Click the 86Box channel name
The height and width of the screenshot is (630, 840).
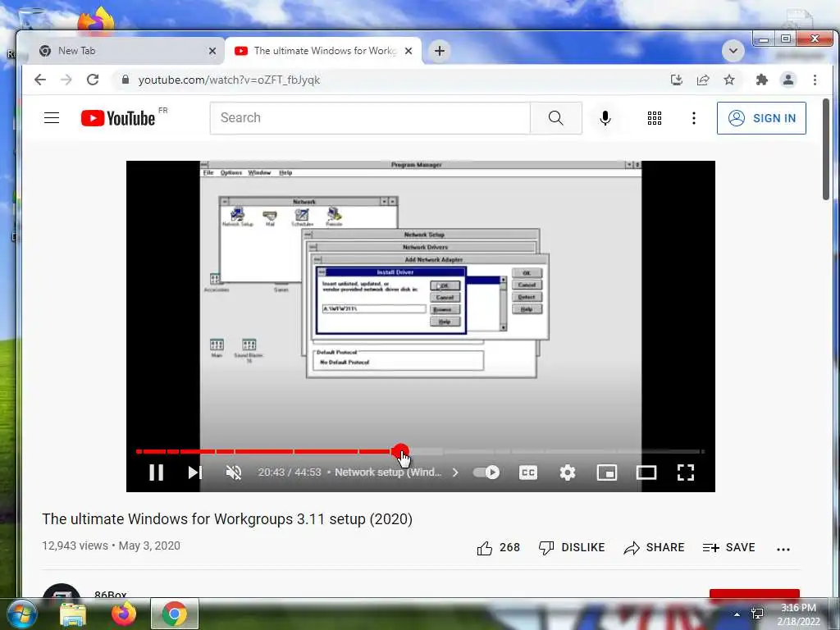click(111, 594)
